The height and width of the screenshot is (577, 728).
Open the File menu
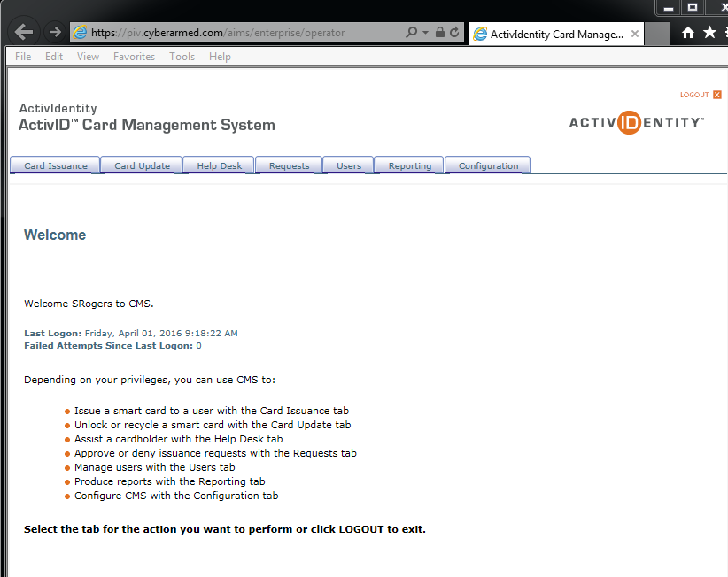23,57
